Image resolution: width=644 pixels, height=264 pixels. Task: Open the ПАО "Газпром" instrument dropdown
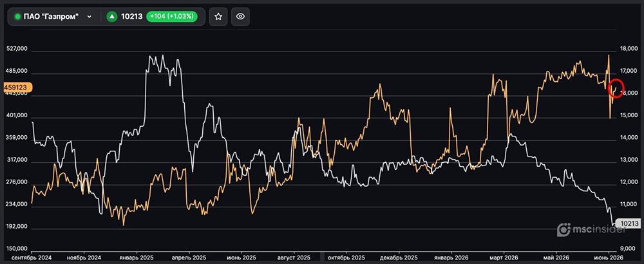click(x=54, y=17)
